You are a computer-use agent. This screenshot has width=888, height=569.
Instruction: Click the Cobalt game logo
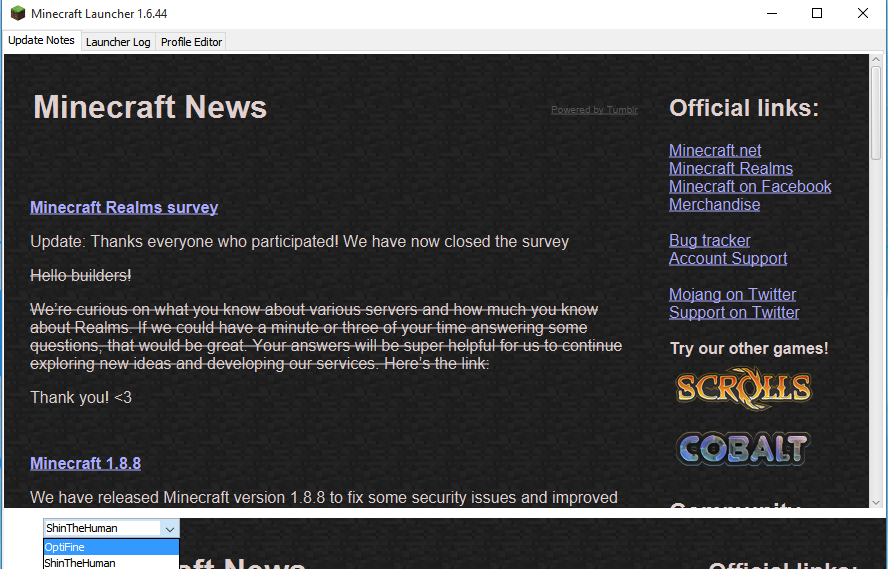742,448
